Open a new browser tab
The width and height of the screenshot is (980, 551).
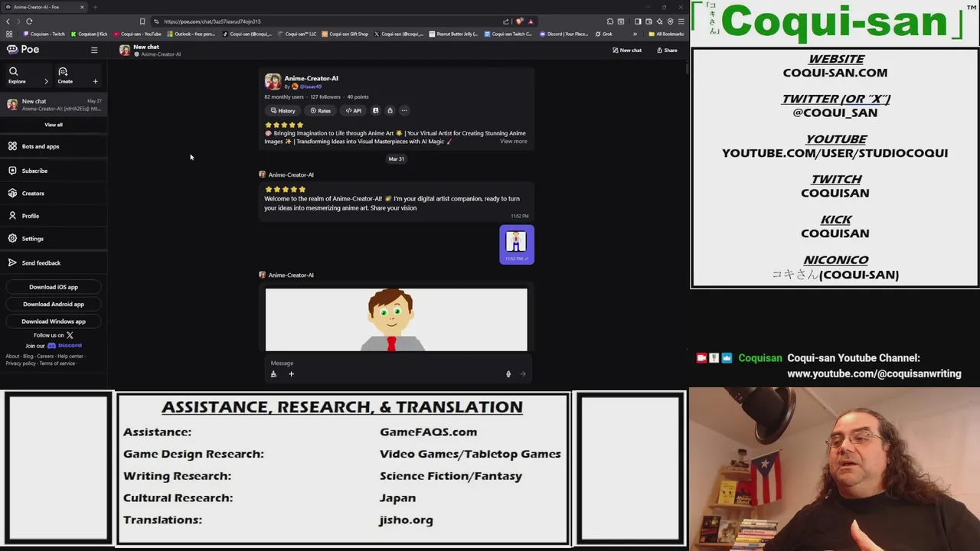click(x=95, y=7)
